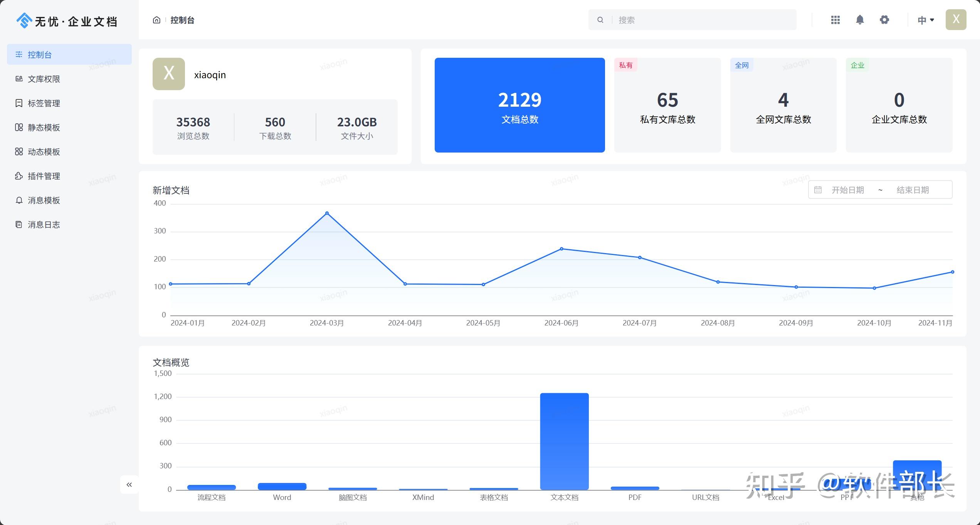Open the 开始日期 start date picker

[847, 190]
